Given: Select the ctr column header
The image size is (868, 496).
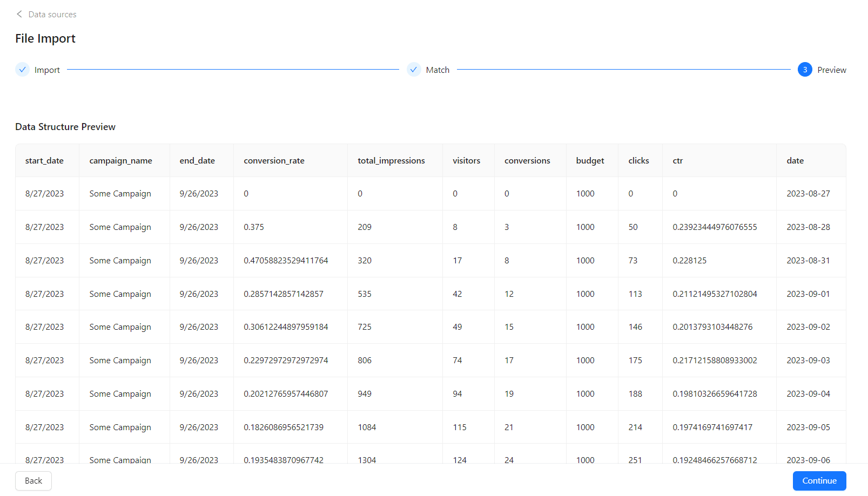Looking at the screenshot, I should pyautogui.click(x=677, y=161).
